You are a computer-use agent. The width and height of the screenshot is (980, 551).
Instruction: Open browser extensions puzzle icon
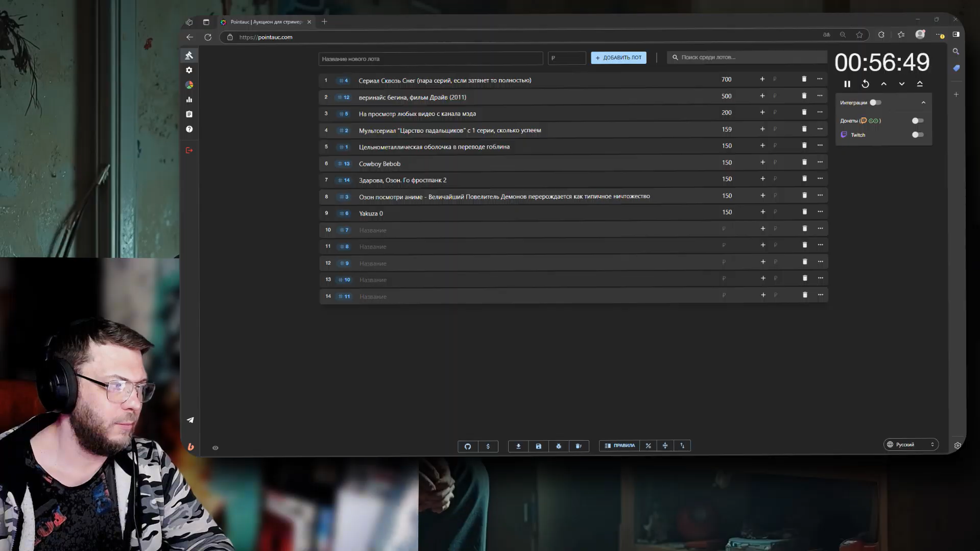(881, 35)
